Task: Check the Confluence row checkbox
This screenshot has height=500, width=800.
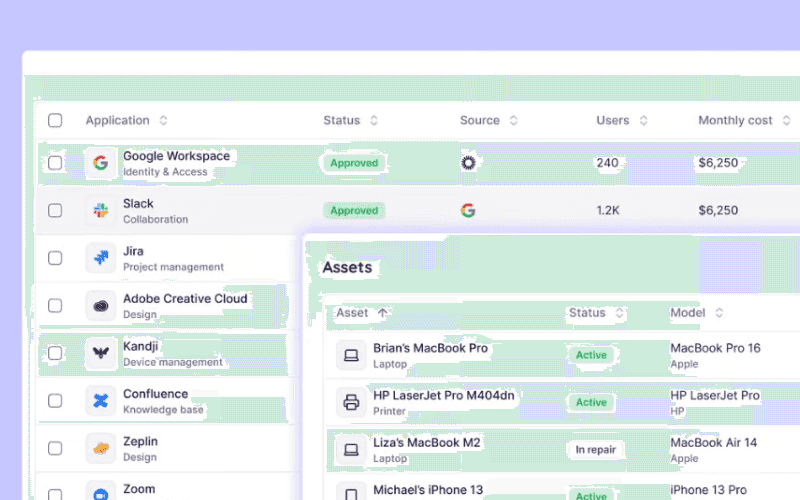Action: [55, 401]
